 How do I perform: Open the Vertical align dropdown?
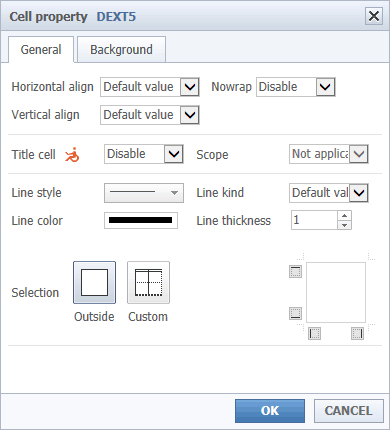(x=150, y=115)
